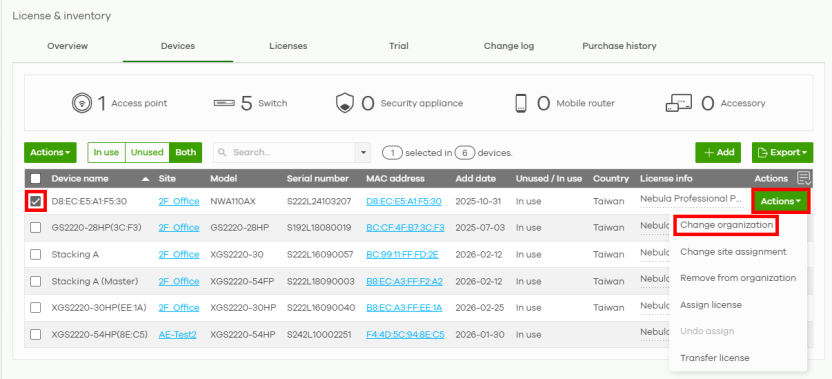The height and width of the screenshot is (379, 832).
Task: Sort by Device name arrow
Action: point(145,179)
